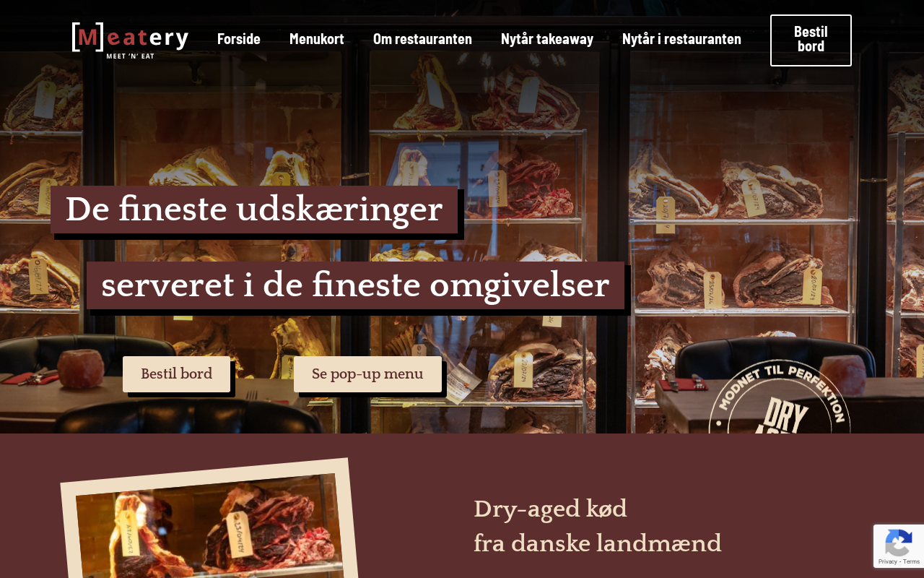
Task: Click the MEET 'N' EAT tagline
Action: [x=130, y=56]
